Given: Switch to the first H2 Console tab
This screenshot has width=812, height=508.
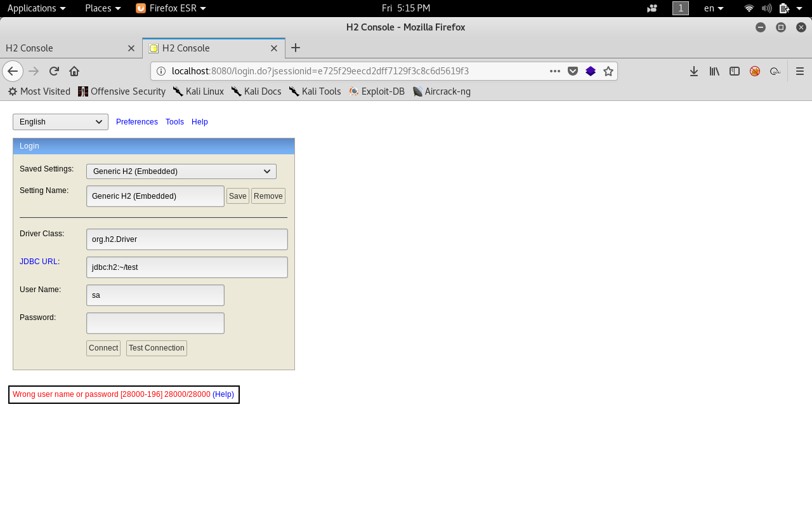Looking at the screenshot, I should point(63,48).
